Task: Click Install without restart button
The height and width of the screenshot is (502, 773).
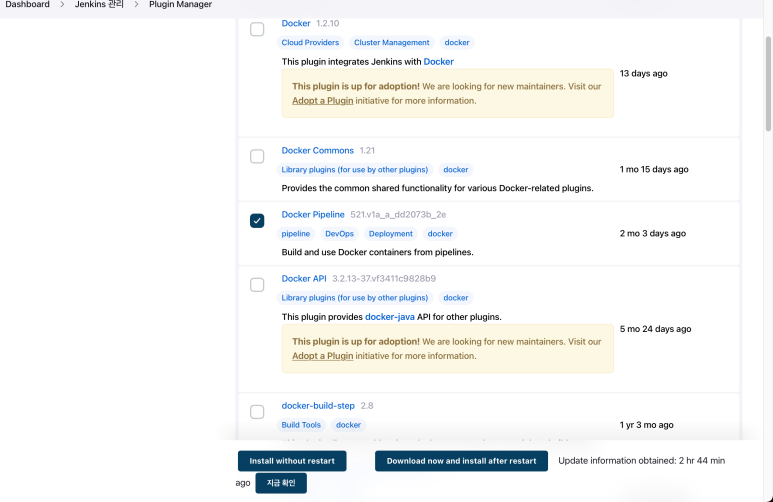Action: pyautogui.click(x=292, y=461)
